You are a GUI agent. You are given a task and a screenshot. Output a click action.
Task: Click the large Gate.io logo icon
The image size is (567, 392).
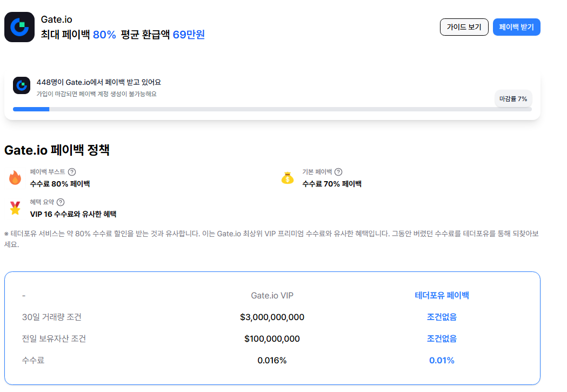pos(19,27)
